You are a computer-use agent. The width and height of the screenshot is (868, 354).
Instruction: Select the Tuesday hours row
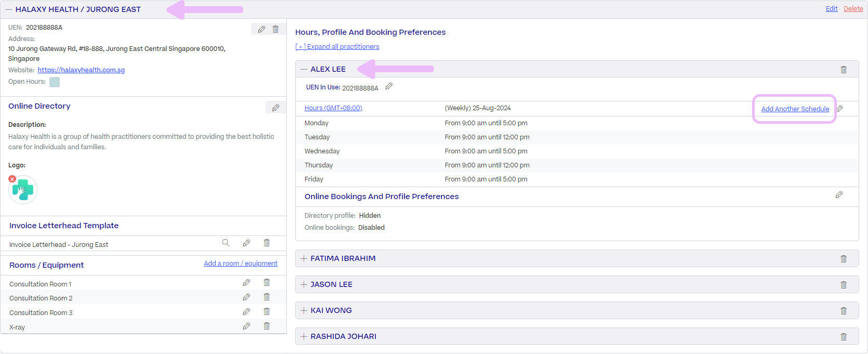click(576, 137)
